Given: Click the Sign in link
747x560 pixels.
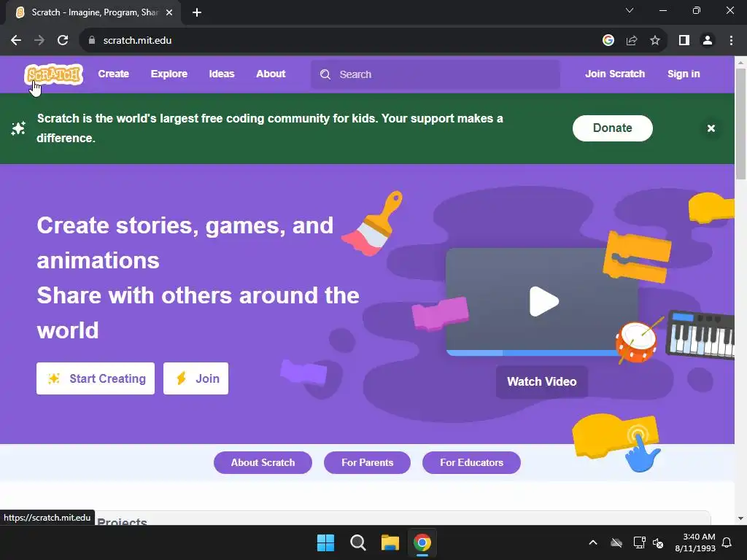Looking at the screenshot, I should (x=684, y=74).
